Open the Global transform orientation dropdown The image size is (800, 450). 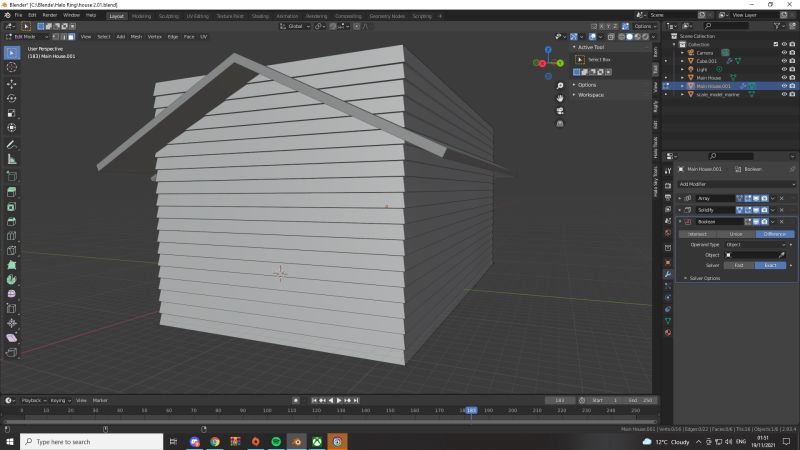295,26
